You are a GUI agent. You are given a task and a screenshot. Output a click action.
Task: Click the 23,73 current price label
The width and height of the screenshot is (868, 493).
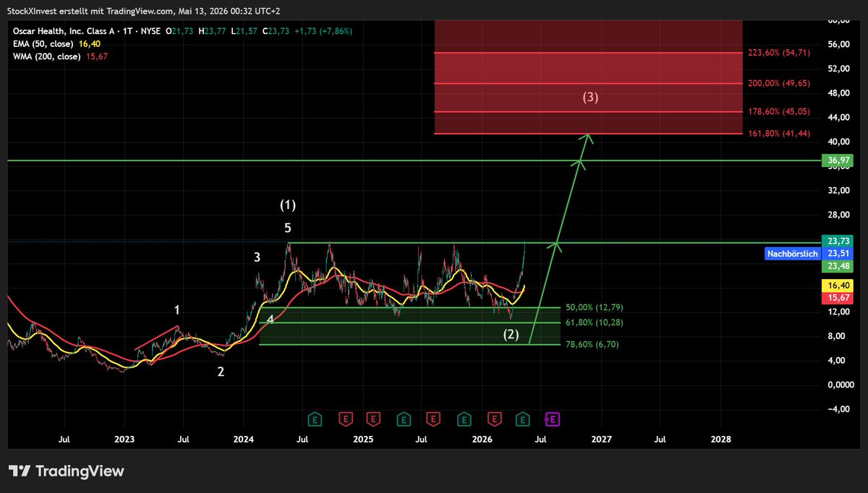838,241
